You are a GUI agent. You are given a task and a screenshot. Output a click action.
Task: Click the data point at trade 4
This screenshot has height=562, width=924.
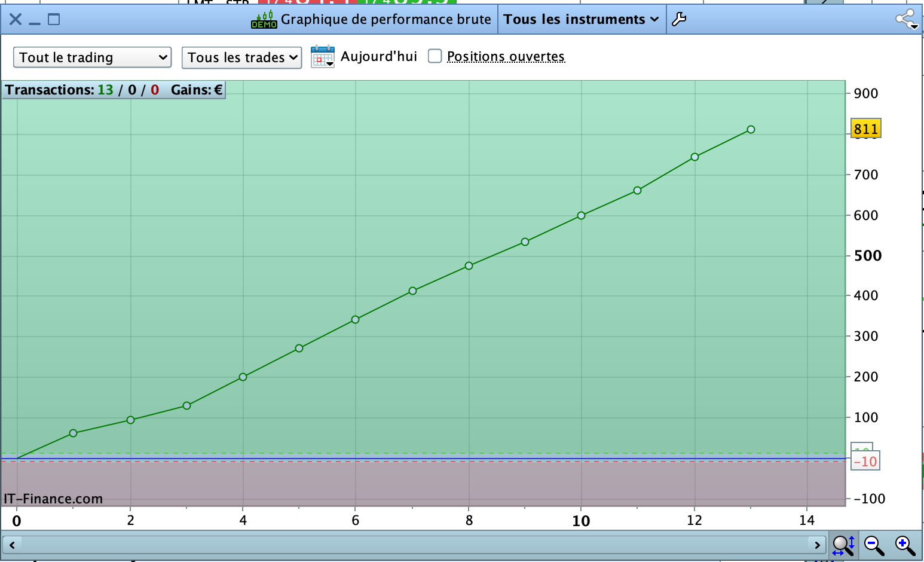[243, 377]
